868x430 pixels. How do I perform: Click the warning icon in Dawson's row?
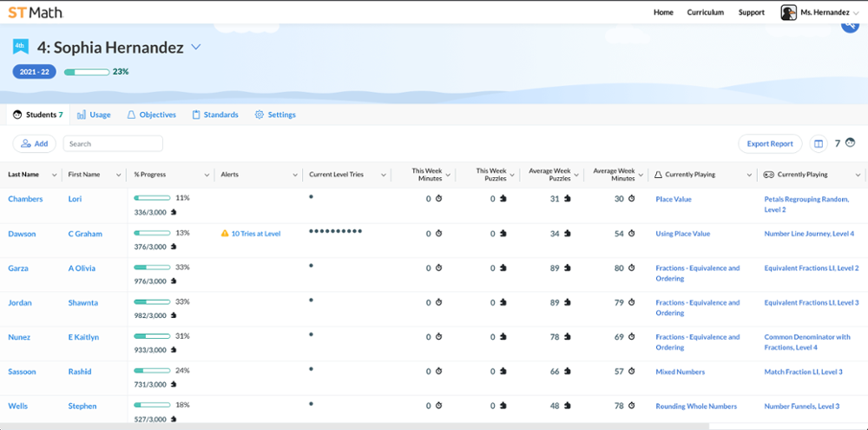pos(225,234)
